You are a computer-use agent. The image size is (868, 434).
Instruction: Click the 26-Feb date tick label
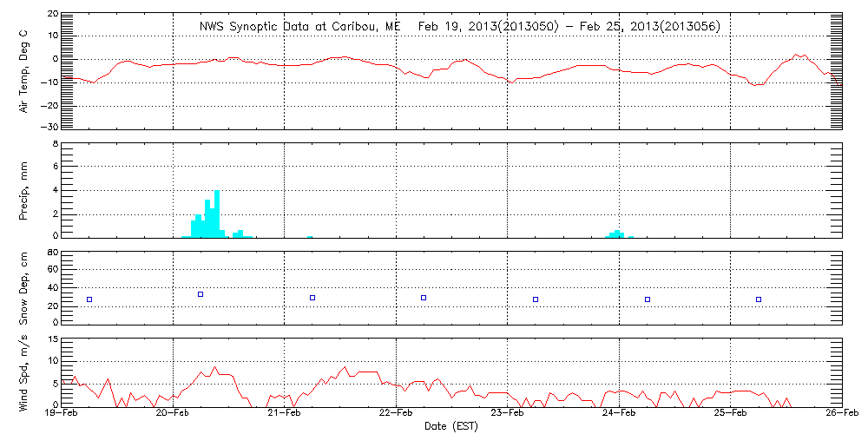click(x=842, y=415)
